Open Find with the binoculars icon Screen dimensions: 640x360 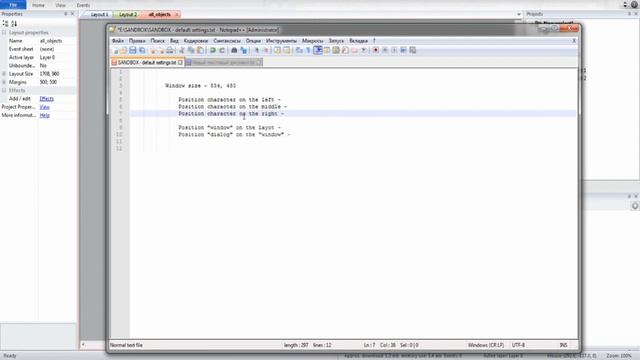[x=234, y=50]
